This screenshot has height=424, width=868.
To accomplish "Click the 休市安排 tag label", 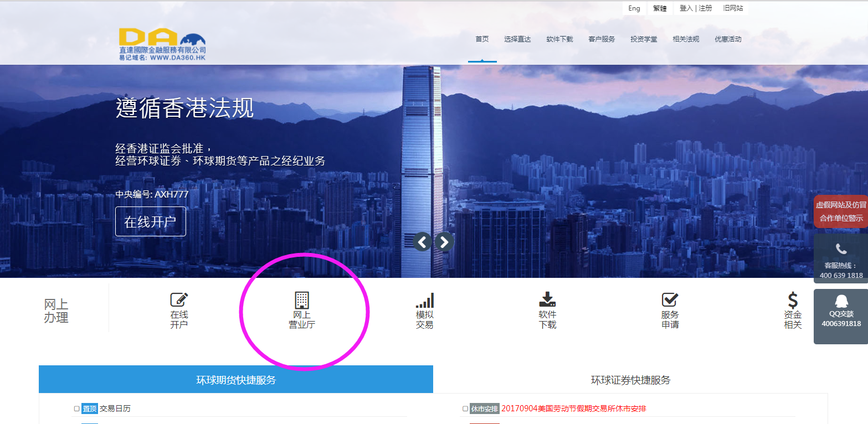I will coord(485,409).
